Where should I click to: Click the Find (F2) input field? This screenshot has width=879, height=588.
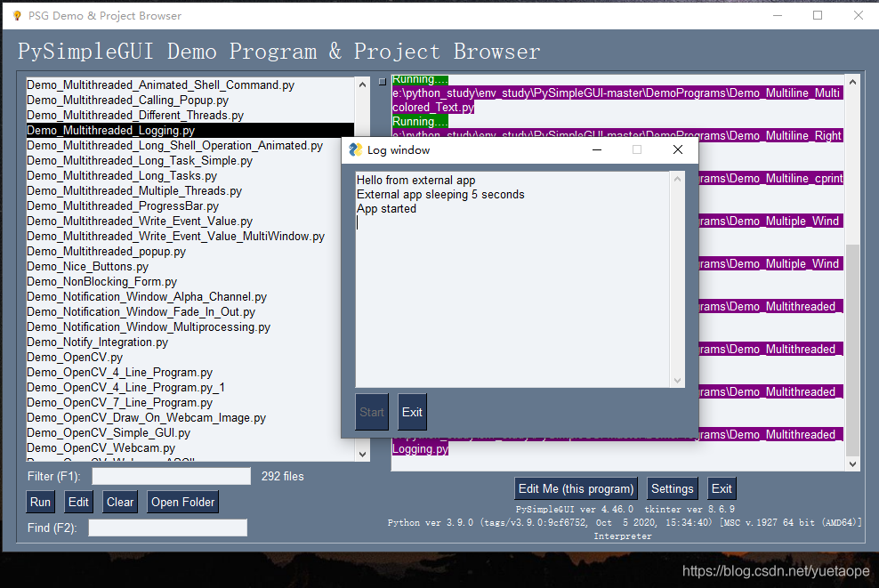pyautogui.click(x=167, y=528)
